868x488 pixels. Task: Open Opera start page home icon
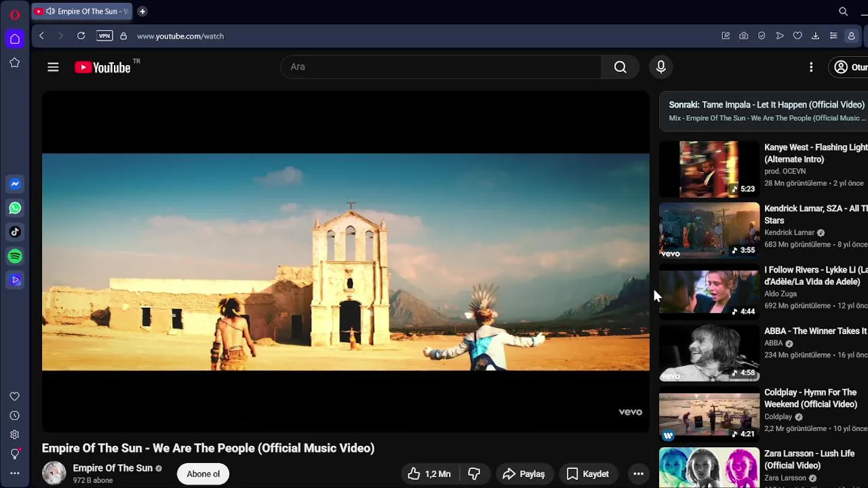click(15, 39)
